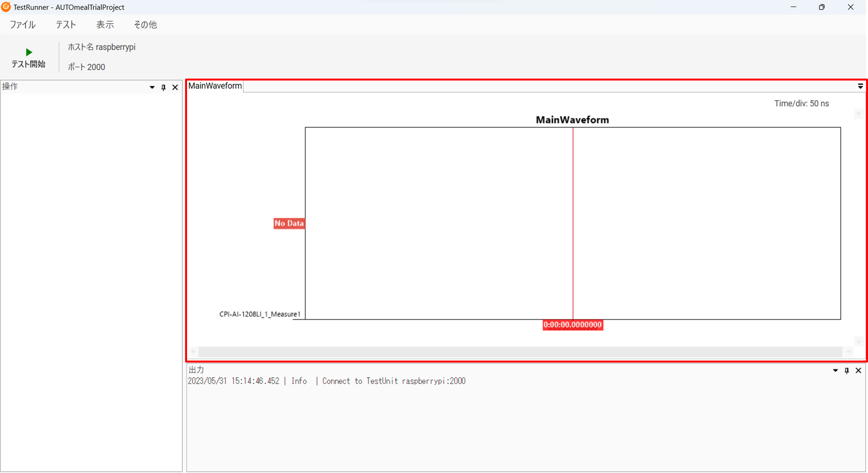868x473 pixels.
Task: Unpin the MainWaveform panel via its pin control
Action: click(860, 86)
